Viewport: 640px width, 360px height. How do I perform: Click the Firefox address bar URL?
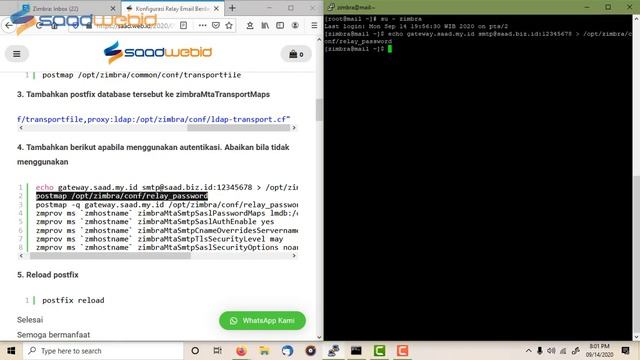coord(135,25)
